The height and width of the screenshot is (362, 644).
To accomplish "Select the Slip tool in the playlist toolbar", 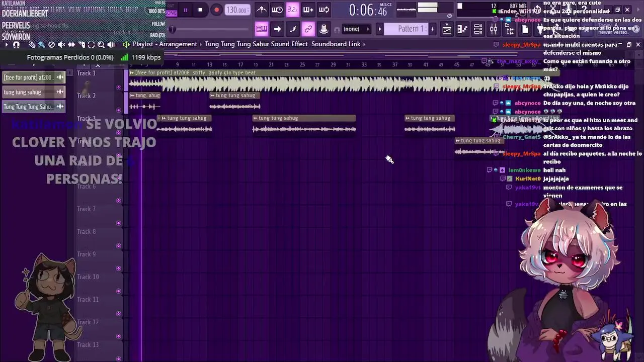I will click(71, 45).
